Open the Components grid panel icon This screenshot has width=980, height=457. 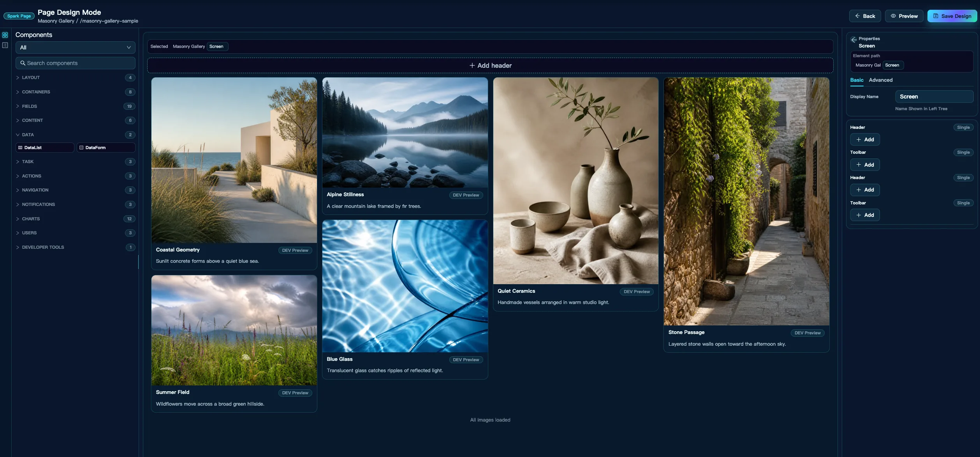tap(5, 35)
